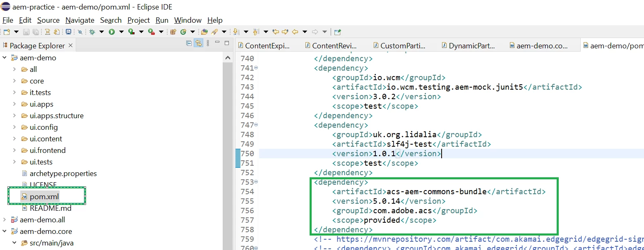Click the Search flashlight icon

[x=214, y=32]
